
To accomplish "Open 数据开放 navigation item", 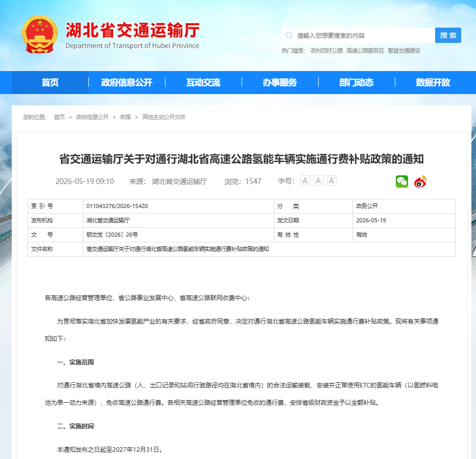I will click(433, 82).
